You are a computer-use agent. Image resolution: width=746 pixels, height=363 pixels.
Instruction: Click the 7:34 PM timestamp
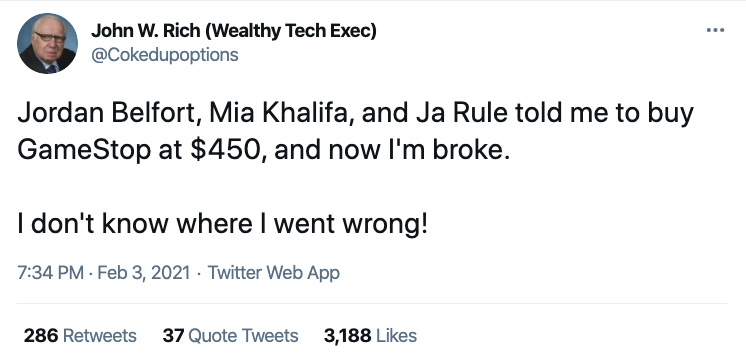[50, 273]
